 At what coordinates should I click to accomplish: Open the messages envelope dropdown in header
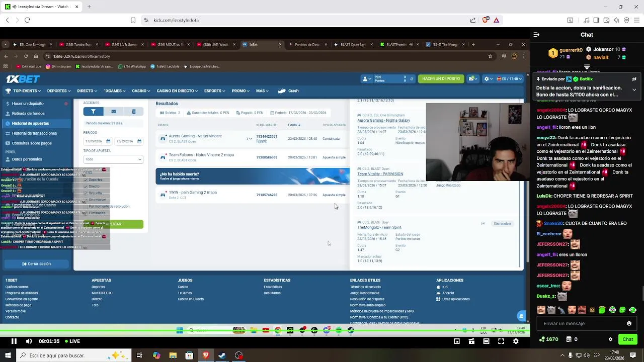[472, 79]
